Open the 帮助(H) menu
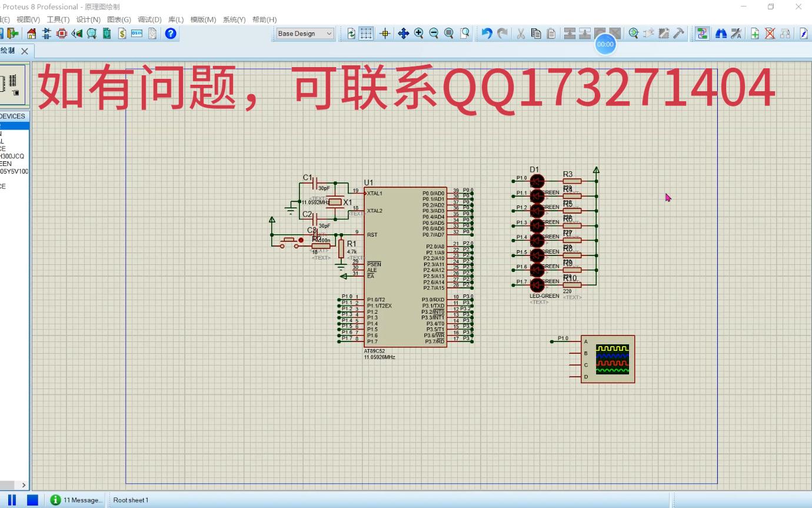Screen dimensions: 812x508 [x=264, y=19]
